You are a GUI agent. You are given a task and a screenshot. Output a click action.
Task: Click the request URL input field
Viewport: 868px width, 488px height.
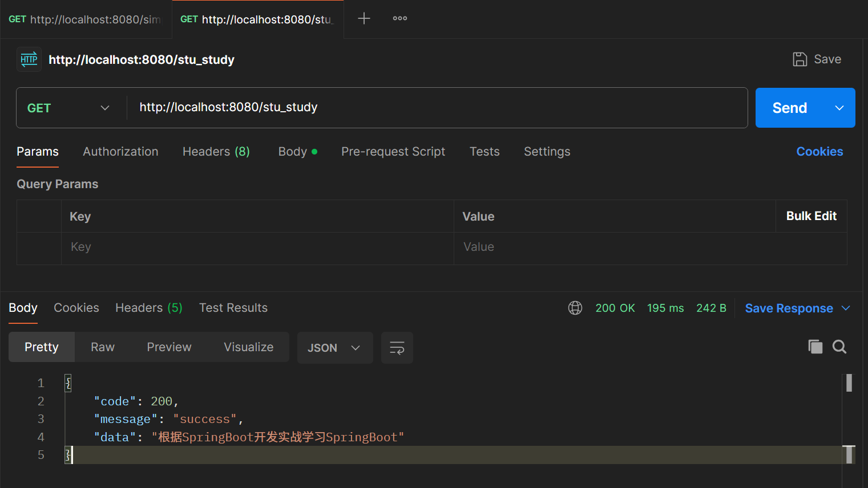437,108
